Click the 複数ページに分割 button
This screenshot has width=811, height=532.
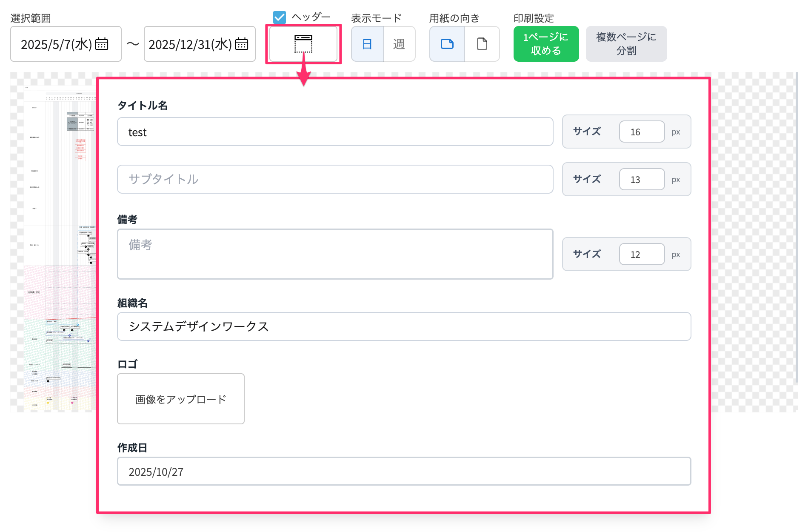[626, 44]
